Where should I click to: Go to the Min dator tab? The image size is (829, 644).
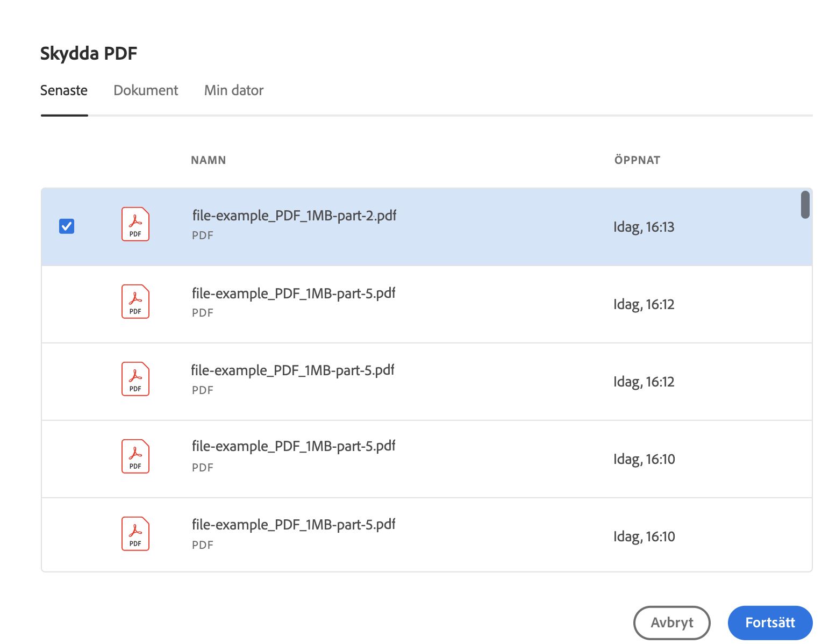tap(234, 90)
